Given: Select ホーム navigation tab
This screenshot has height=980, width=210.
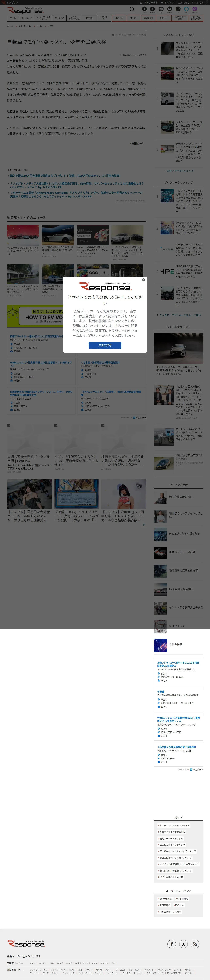Looking at the screenshot, I should (13, 18).
